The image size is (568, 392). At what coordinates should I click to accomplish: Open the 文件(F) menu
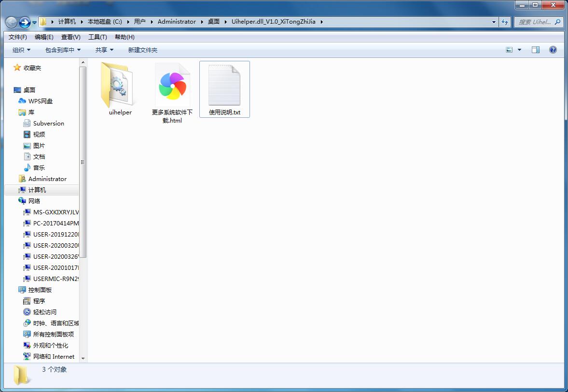pos(18,37)
